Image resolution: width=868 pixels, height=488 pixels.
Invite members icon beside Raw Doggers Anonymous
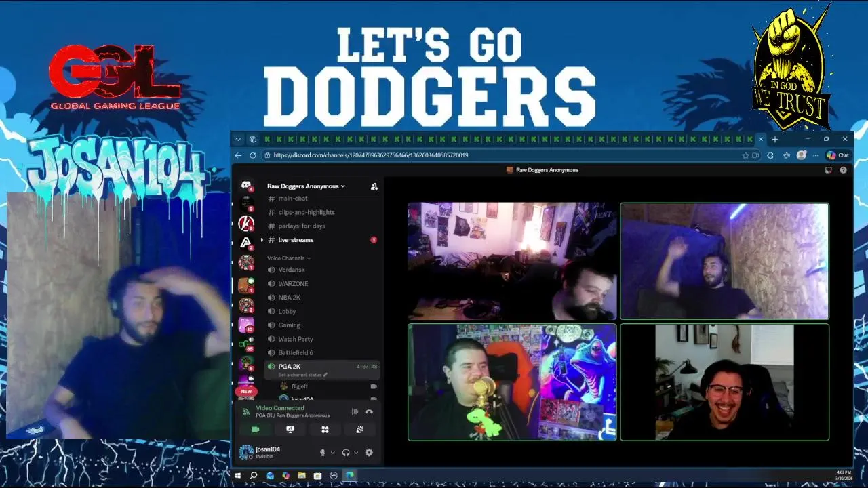pos(374,186)
